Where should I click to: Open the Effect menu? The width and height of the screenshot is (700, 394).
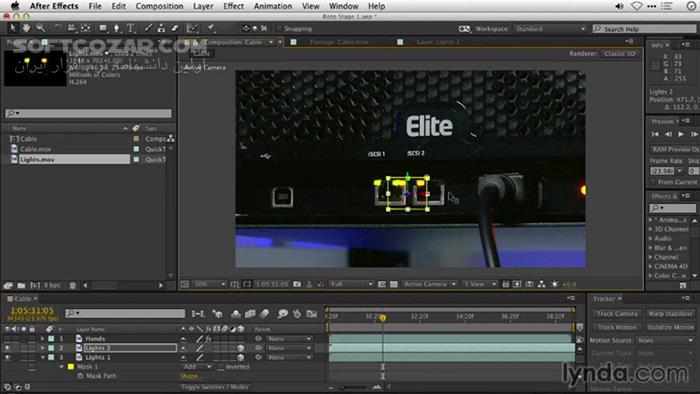[x=233, y=6]
